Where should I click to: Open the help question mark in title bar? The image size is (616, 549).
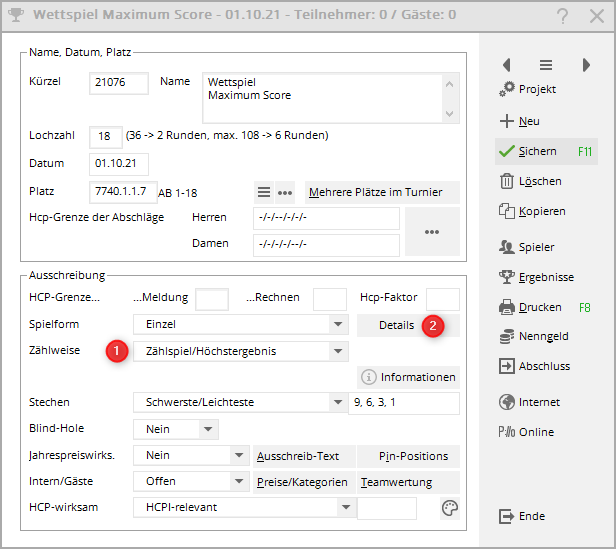pyautogui.click(x=563, y=15)
